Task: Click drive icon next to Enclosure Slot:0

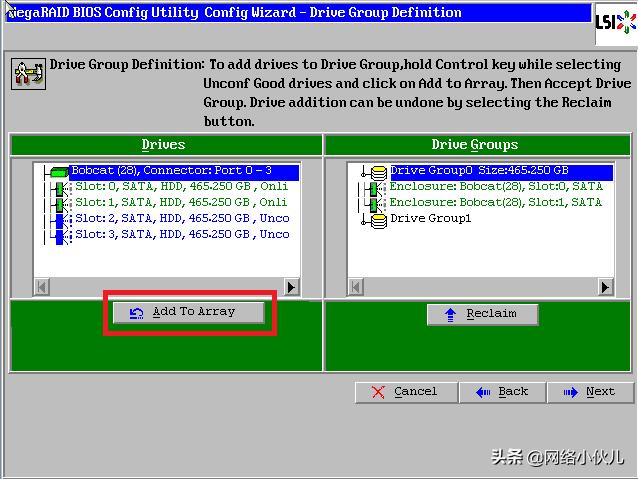Action: pyautogui.click(x=378, y=189)
